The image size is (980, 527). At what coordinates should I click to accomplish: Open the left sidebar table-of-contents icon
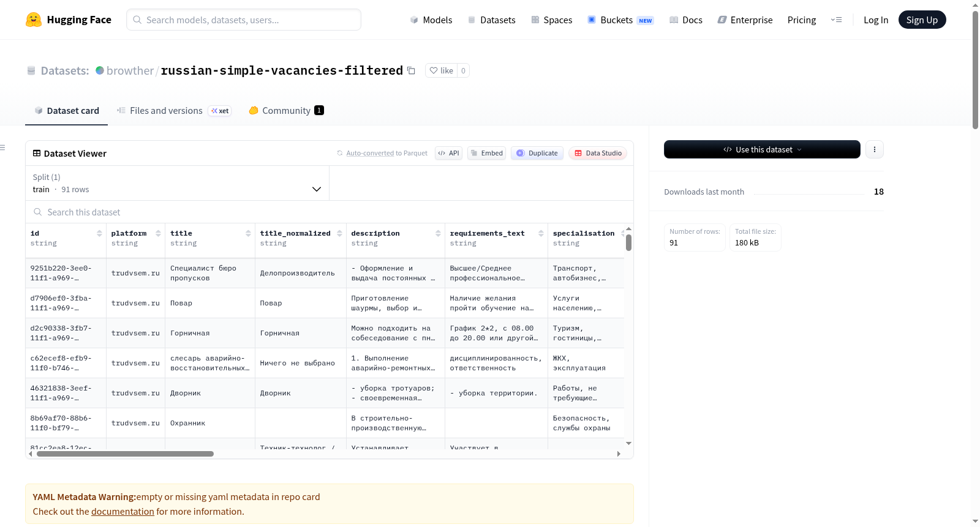point(3,148)
